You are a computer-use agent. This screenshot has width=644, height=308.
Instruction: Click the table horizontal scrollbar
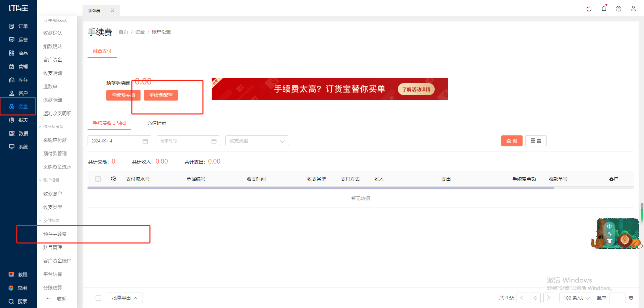click(x=321, y=188)
